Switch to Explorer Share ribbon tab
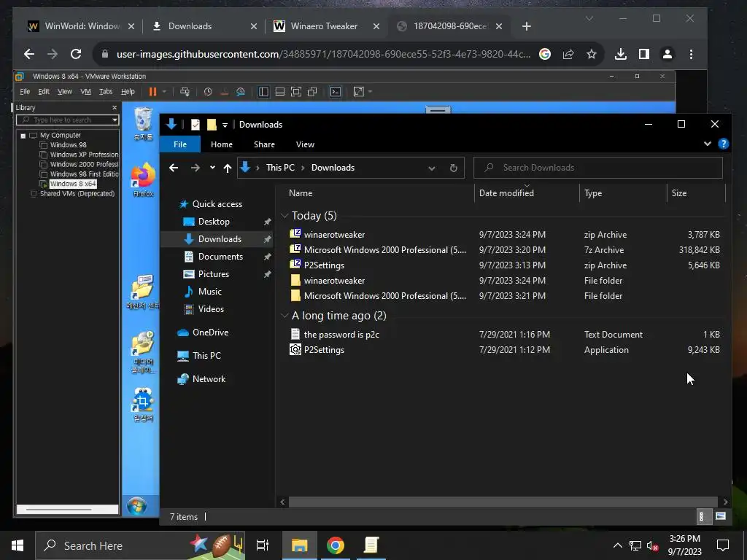The height and width of the screenshot is (560, 747). [x=264, y=144]
